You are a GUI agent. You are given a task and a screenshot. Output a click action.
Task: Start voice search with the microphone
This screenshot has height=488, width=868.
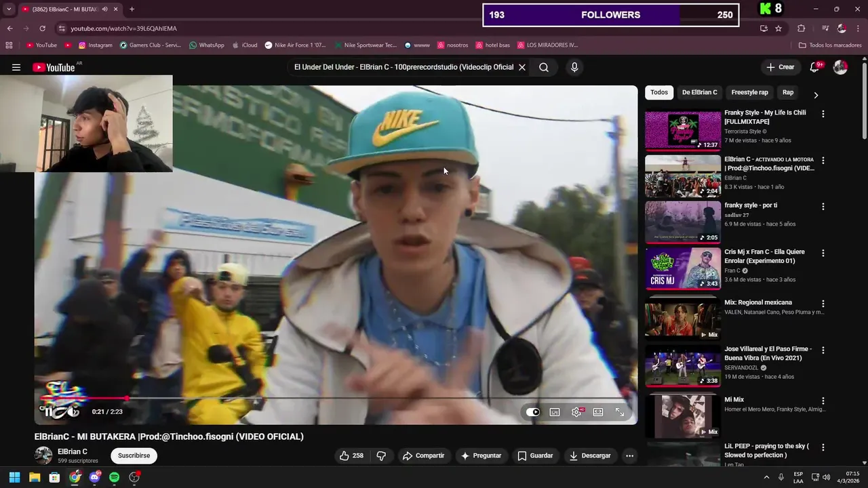pos(574,67)
